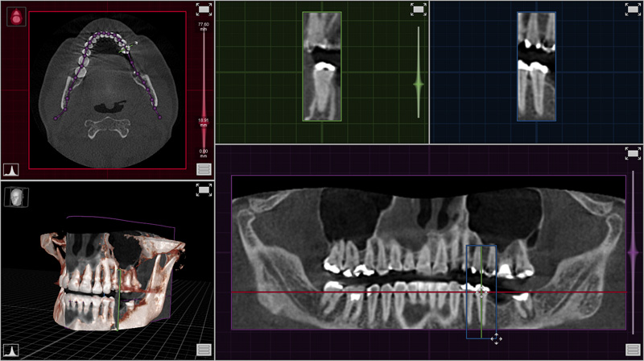Click the red horizontal axial line in panorama
Screen dimensions: 644x361
(362, 292)
